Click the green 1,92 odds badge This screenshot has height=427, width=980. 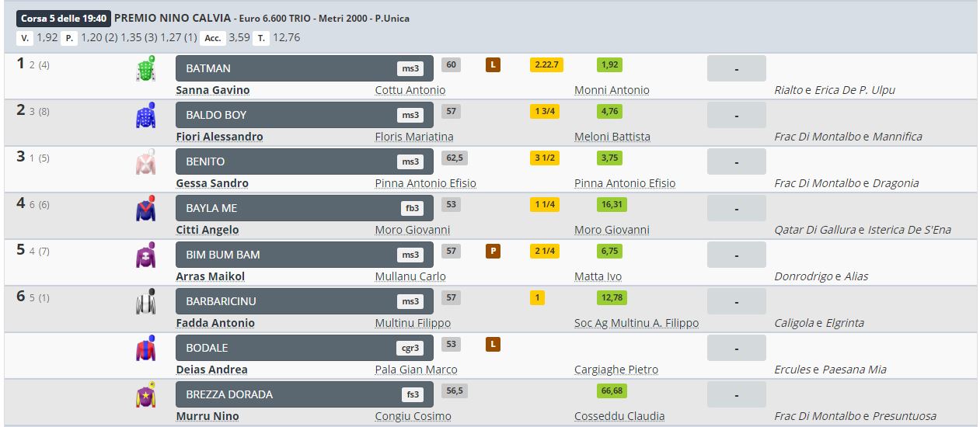point(610,65)
